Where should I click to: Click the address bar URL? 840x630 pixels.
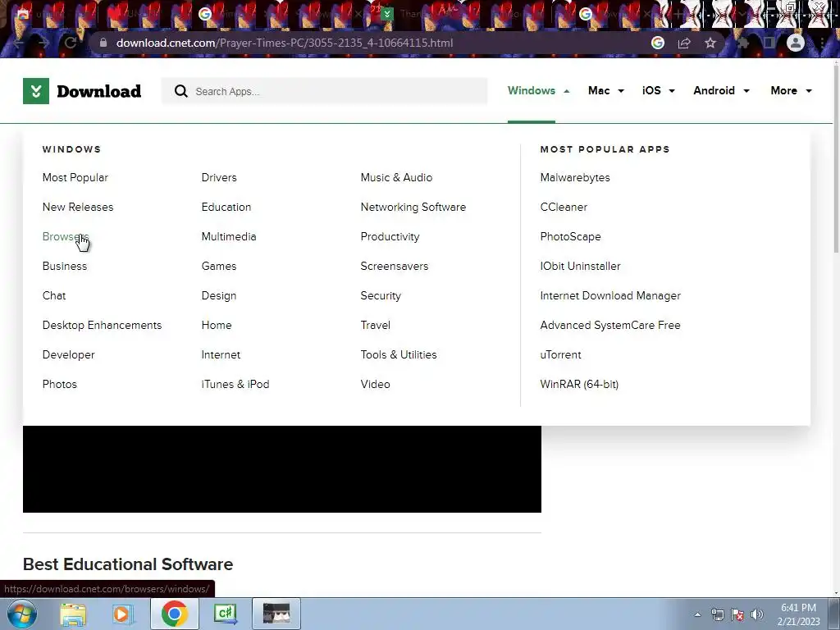pyautogui.click(x=285, y=43)
